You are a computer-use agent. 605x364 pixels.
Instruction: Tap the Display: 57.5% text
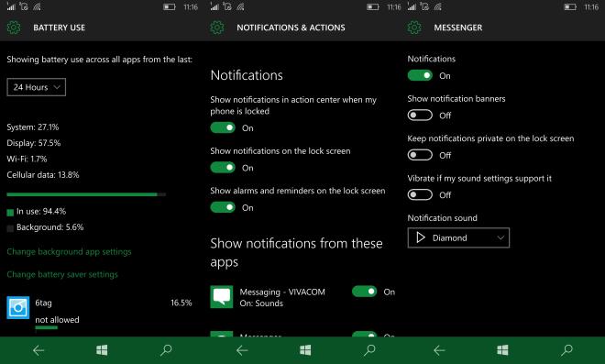34,143
